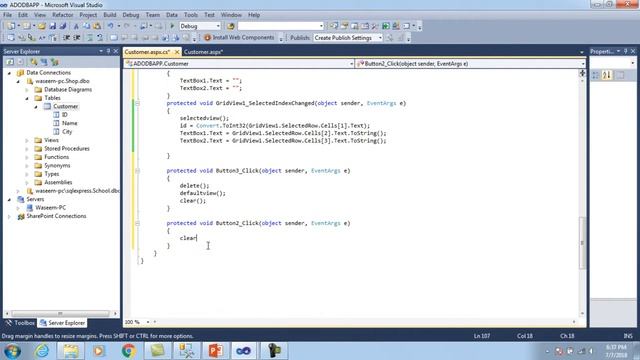
Task: Switch to the Toolbox tab
Action: 20,323
